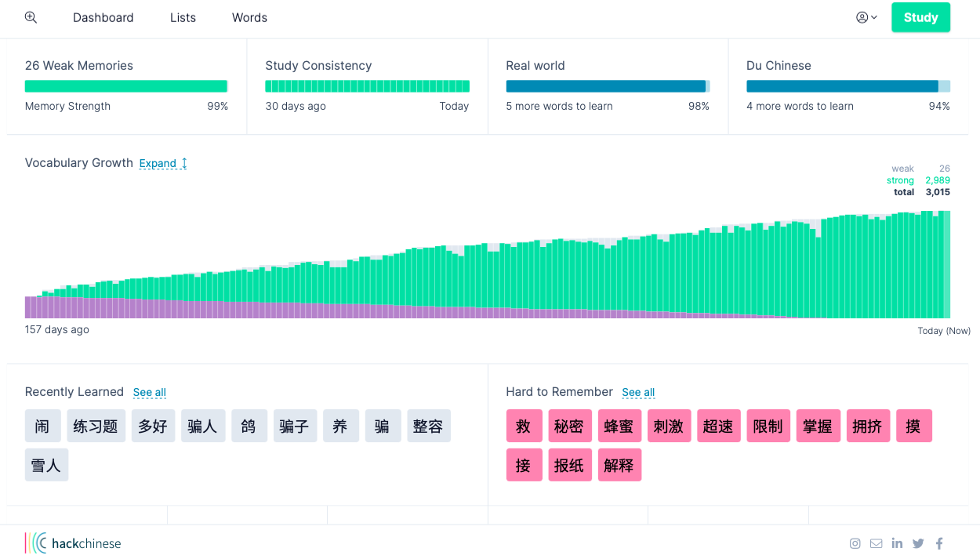
Task: Click the magnifier search icon
Action: (x=31, y=17)
